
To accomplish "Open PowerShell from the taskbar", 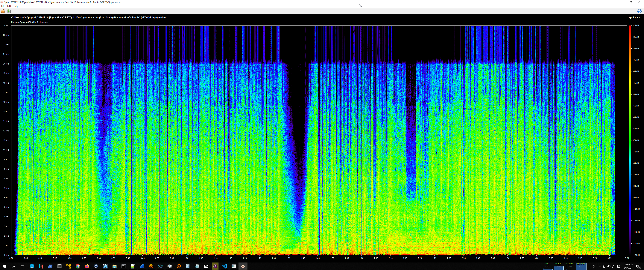I will (50, 266).
